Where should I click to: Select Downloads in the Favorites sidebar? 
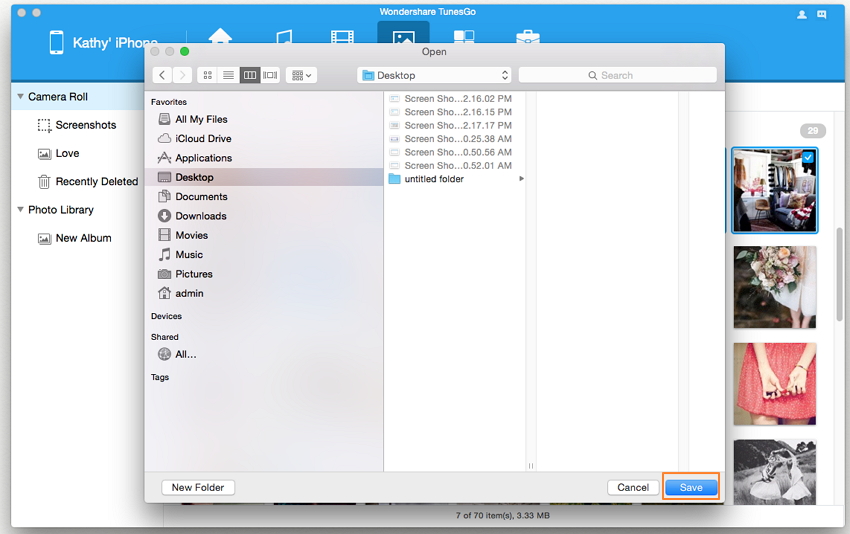pos(200,216)
